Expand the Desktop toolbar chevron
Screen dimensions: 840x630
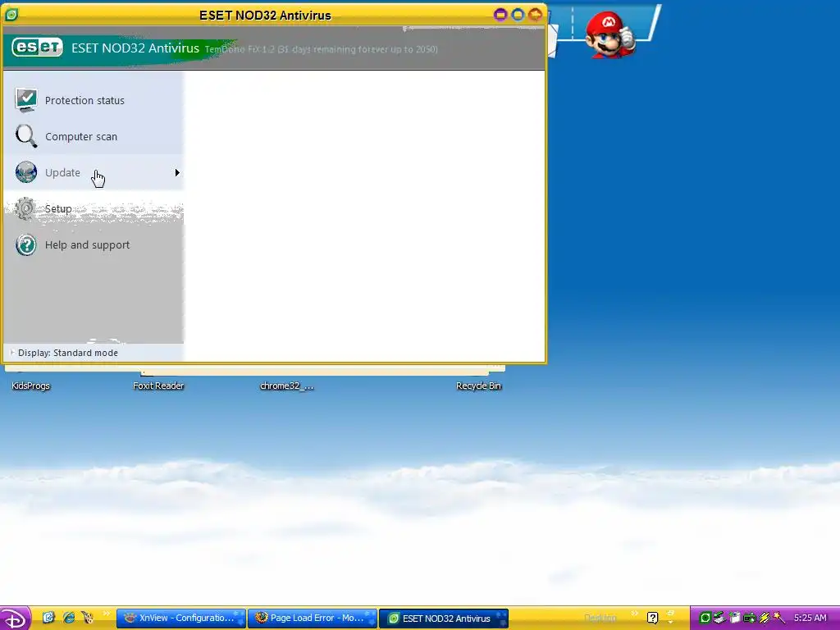634,614
